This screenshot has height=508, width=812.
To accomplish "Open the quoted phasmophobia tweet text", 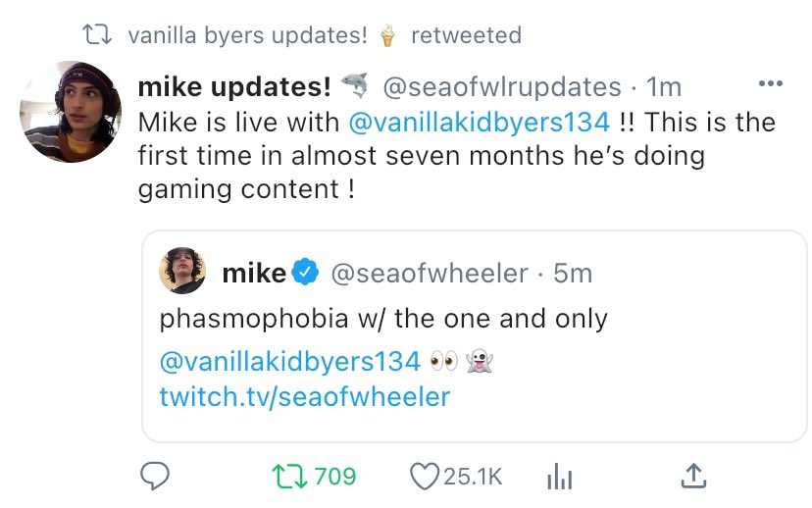I will [383, 319].
